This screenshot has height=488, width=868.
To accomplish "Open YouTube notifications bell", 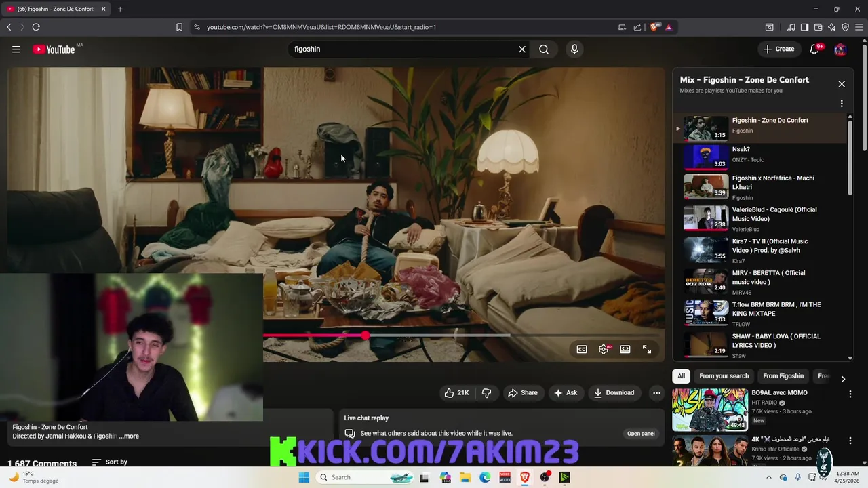I will 815,49.
